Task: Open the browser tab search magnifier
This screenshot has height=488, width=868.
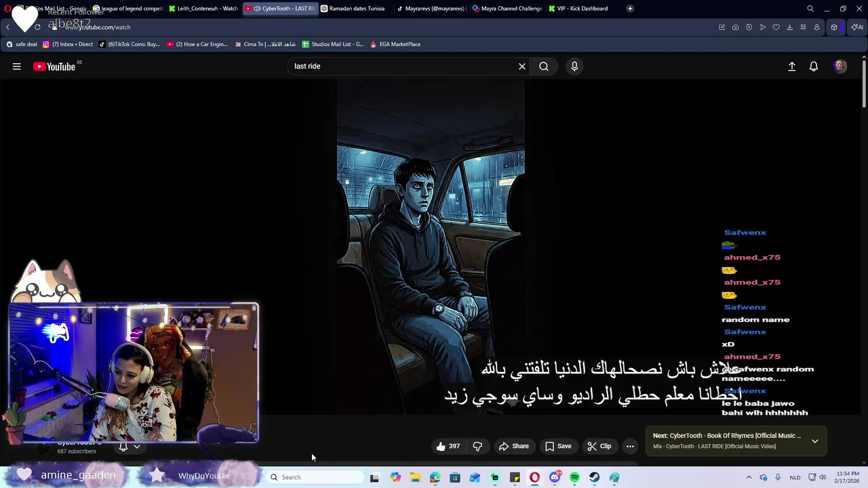Action: point(810,8)
